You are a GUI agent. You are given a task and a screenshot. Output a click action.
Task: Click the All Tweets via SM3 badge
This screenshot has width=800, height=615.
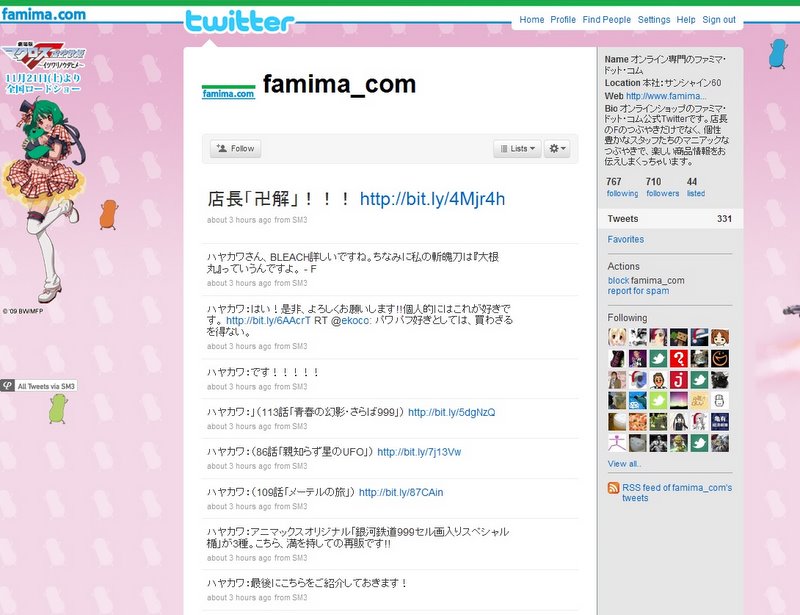click(x=39, y=386)
